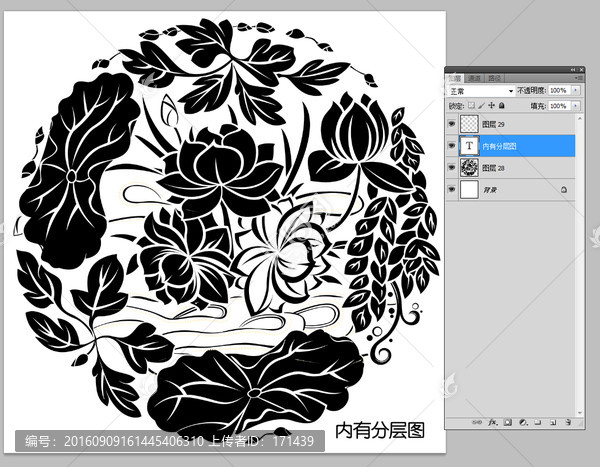Create a new layer group

pos(538,422)
